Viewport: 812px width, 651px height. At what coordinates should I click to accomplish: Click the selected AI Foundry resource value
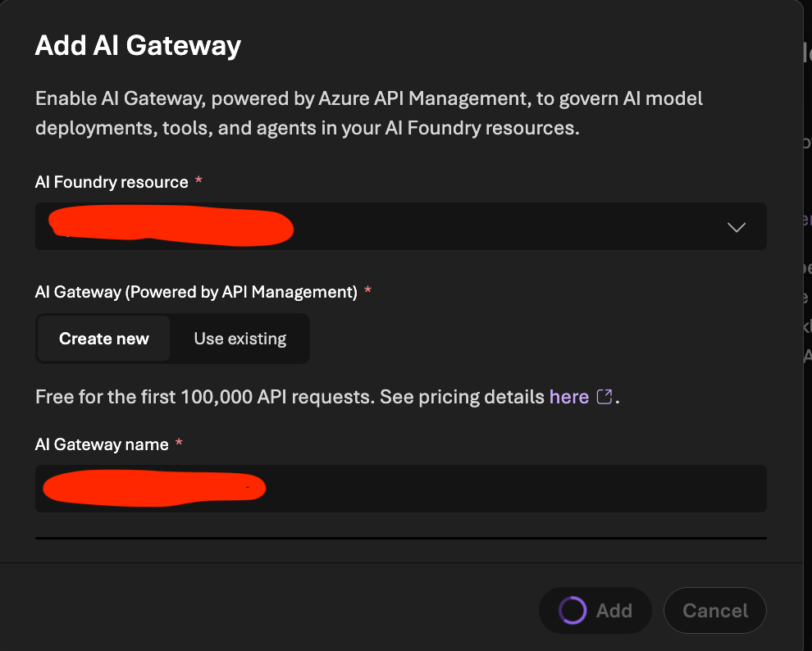(171, 226)
